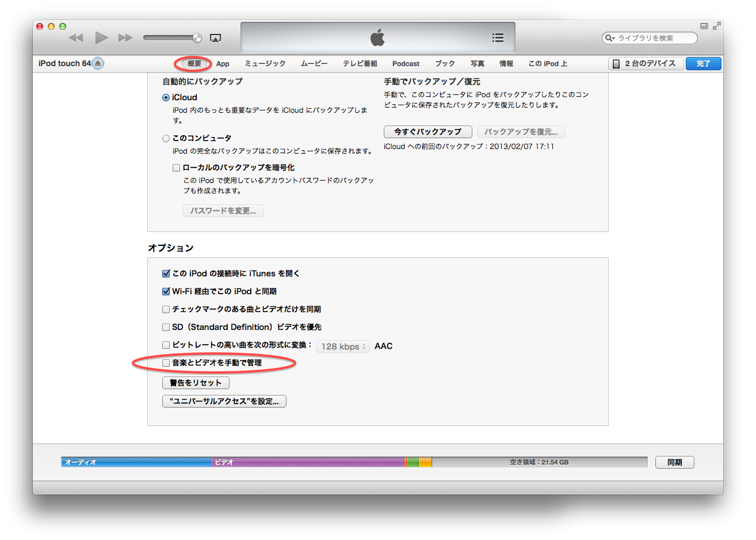The height and width of the screenshot is (540, 756).
Task: Click the blue 完了 button
Action: pos(704,64)
